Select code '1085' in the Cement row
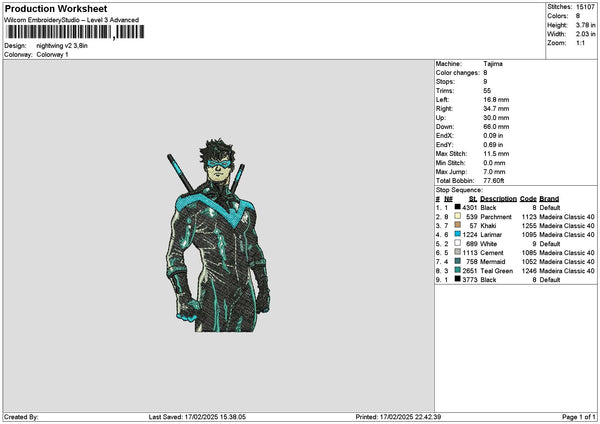 [x=529, y=253]
